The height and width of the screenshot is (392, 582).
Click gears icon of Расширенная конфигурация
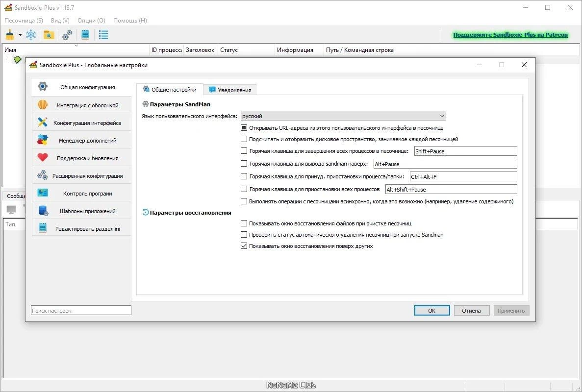point(43,175)
